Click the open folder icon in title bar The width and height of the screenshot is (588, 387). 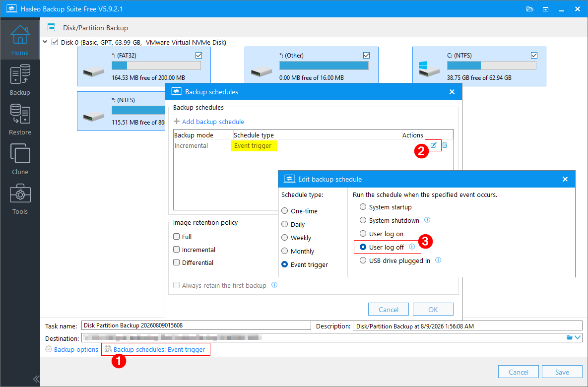530,9
